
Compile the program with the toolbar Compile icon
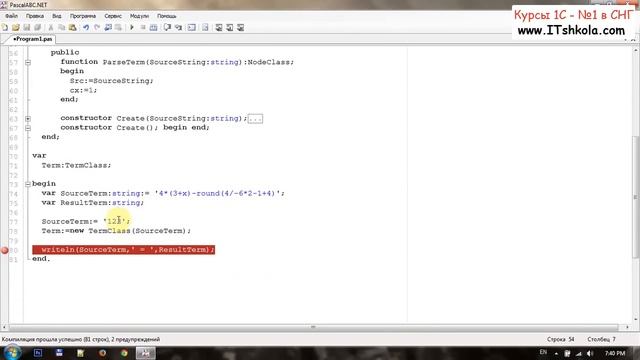pyautogui.click(x=153, y=27)
